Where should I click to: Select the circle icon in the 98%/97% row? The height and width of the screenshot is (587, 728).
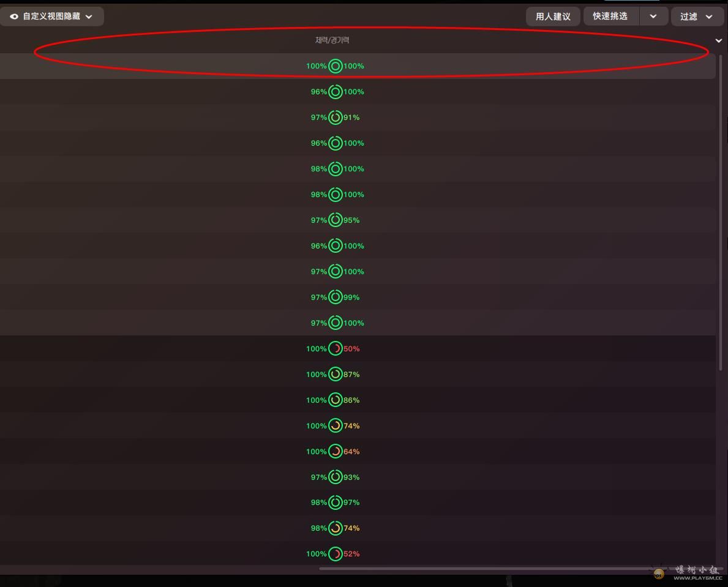336,503
